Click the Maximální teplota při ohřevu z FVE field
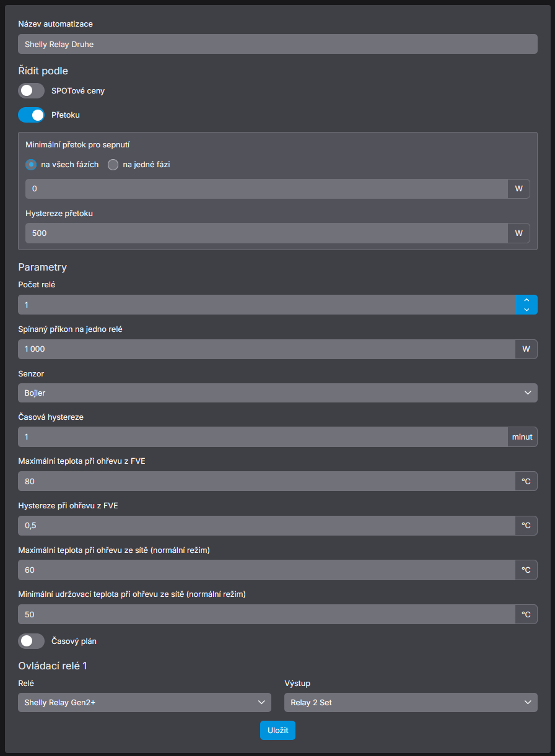The image size is (555, 756). [x=266, y=481]
